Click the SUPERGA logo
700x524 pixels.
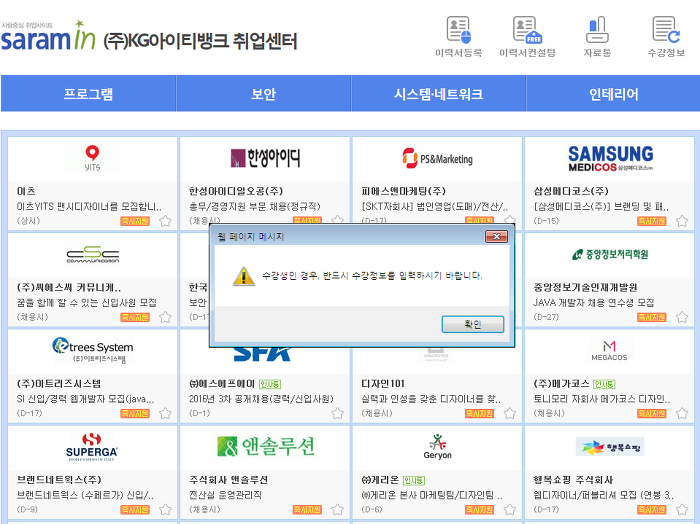pos(92,446)
